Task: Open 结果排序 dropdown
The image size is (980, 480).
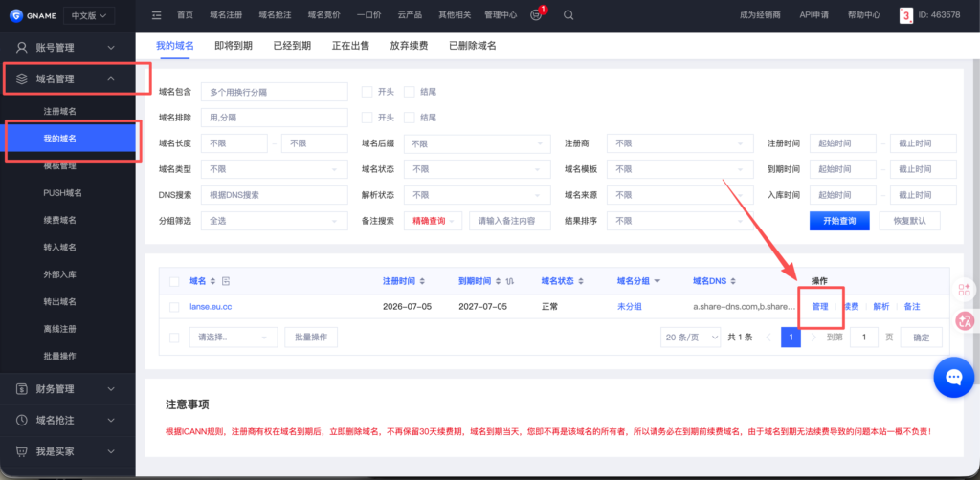Action: point(680,221)
